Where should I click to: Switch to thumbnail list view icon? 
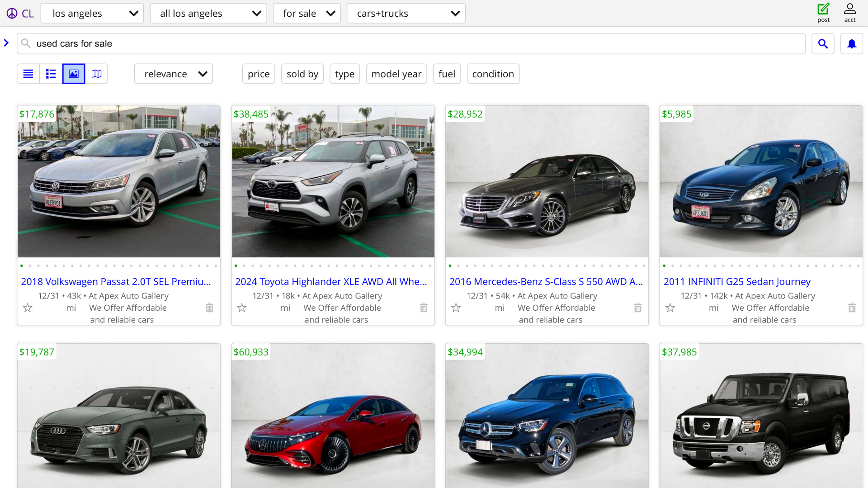pyautogui.click(x=51, y=74)
